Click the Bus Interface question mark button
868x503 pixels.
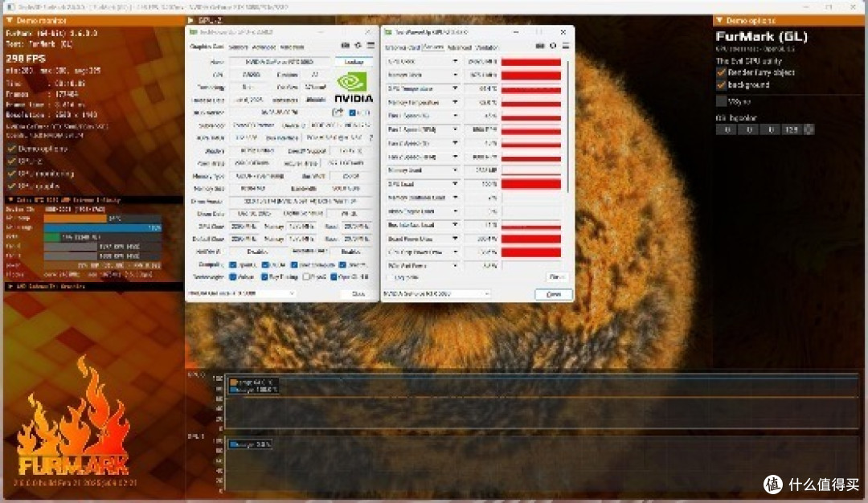(x=371, y=137)
